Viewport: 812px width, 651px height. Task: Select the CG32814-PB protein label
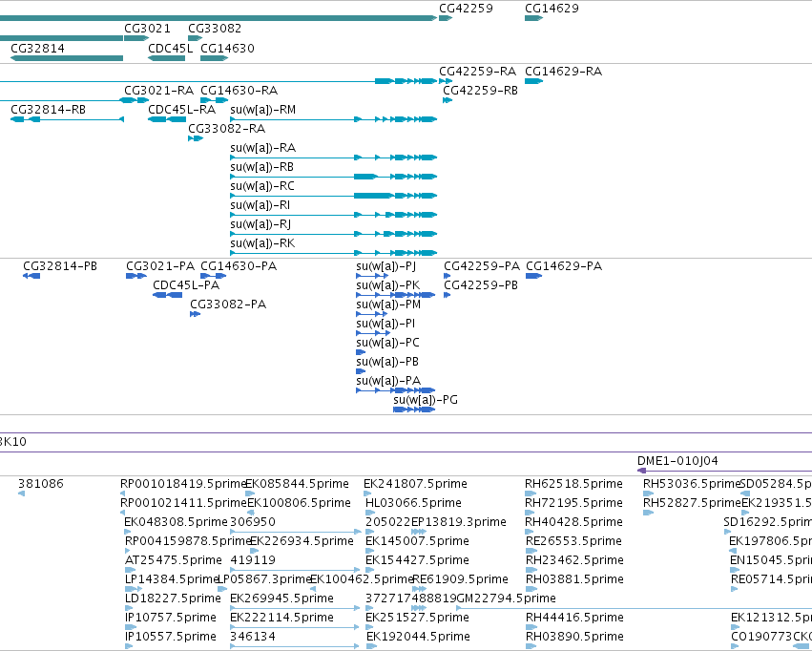[60, 266]
